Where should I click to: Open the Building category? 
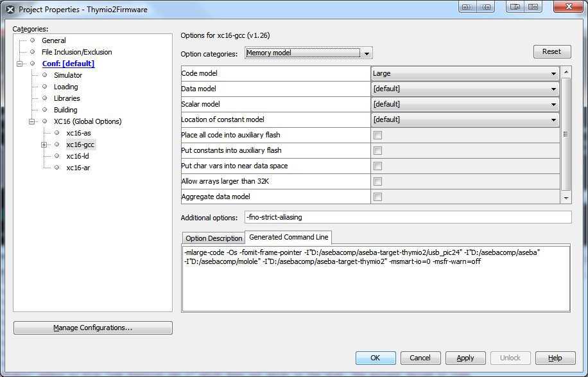click(x=65, y=110)
